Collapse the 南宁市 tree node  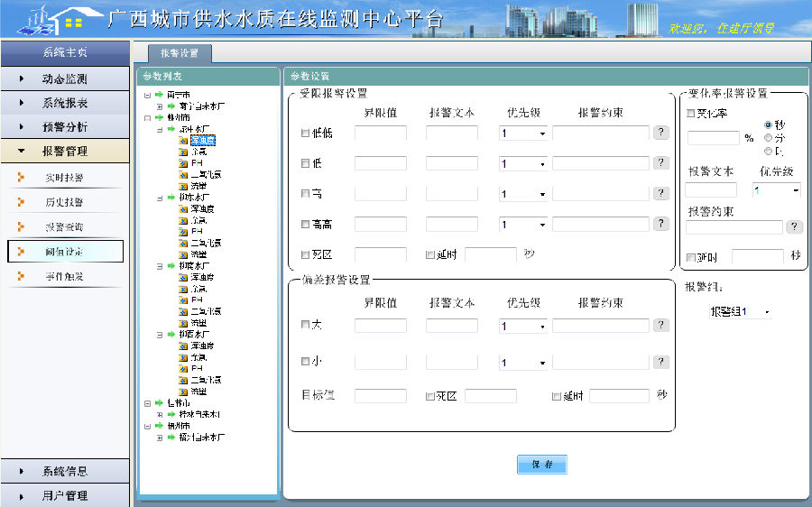(x=147, y=95)
